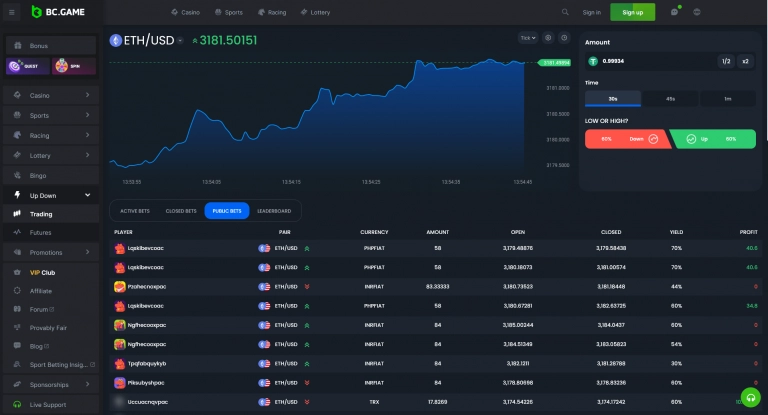
Task: Open the search magnifier icon
Action: pyautogui.click(x=565, y=12)
